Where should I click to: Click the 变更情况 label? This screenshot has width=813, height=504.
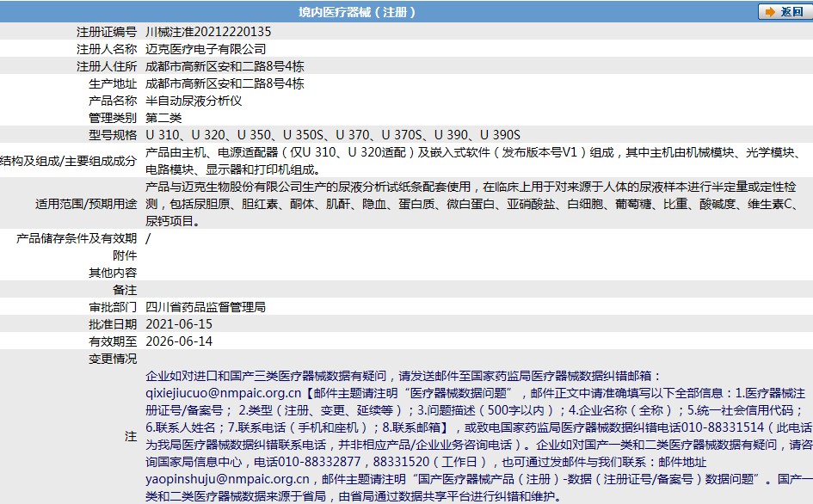(113, 359)
